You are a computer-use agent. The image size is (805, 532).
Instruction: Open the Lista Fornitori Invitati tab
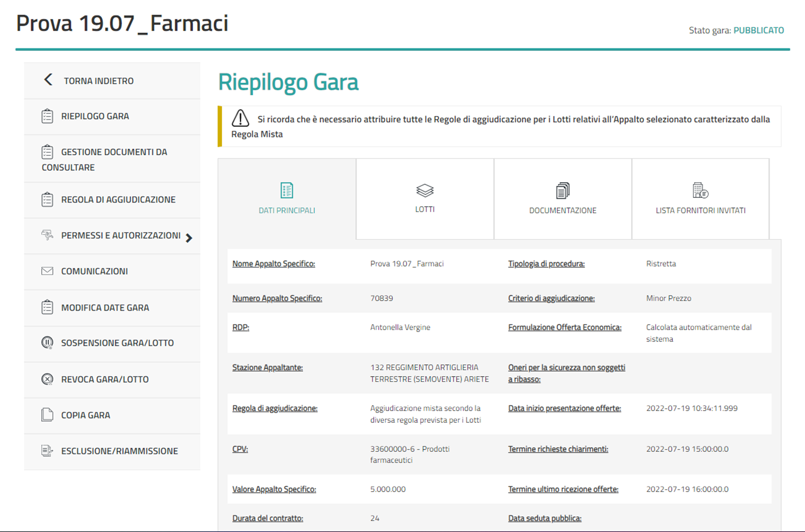(x=700, y=199)
